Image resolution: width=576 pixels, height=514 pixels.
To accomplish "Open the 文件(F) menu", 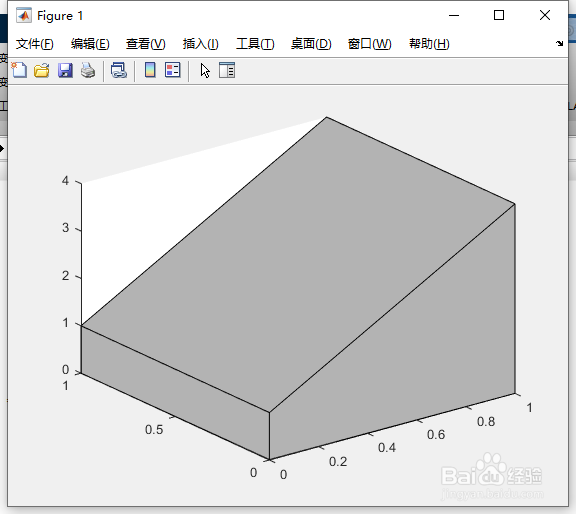I will 35,44.
